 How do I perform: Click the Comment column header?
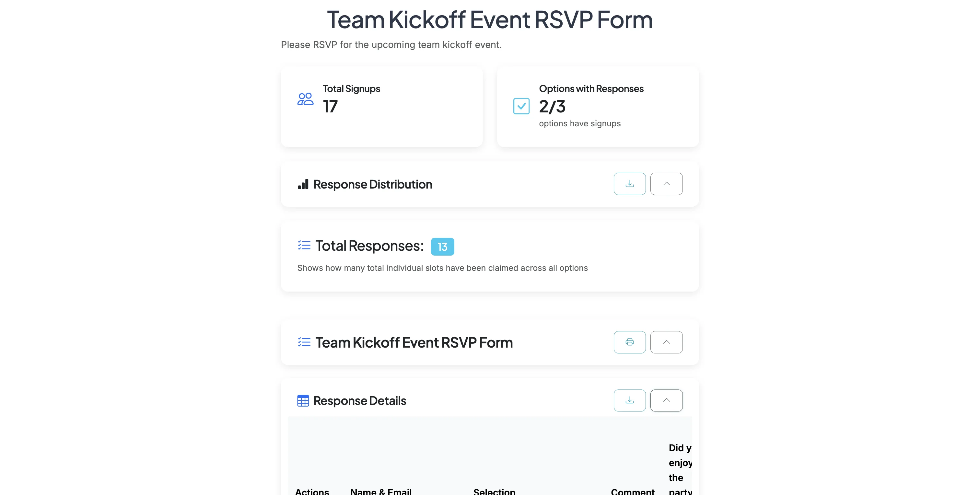pos(632,491)
